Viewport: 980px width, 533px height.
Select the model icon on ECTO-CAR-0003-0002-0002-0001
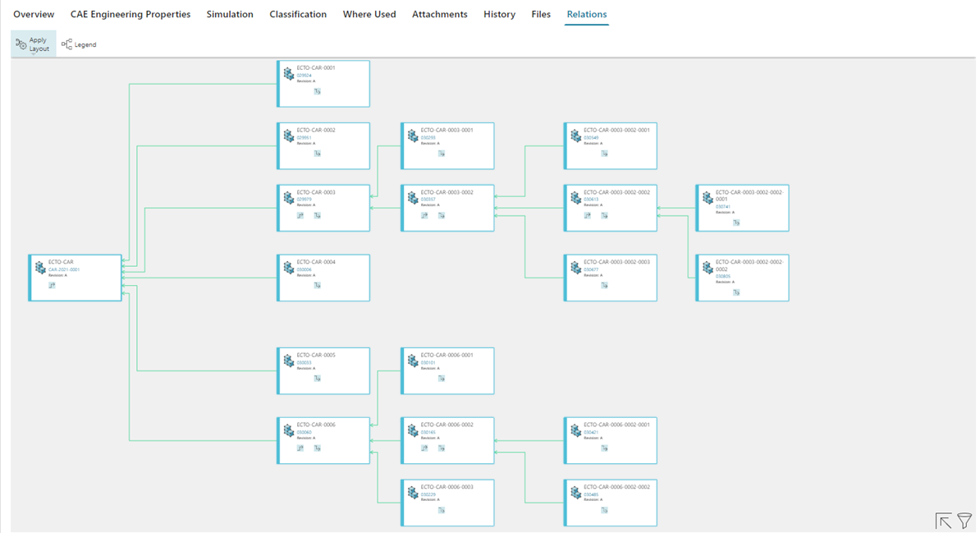tap(708, 198)
